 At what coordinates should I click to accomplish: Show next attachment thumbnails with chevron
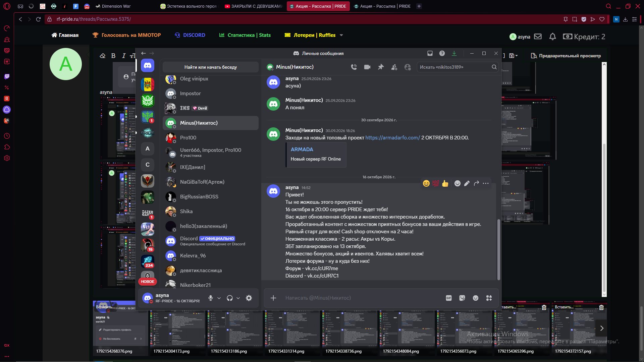point(602,328)
